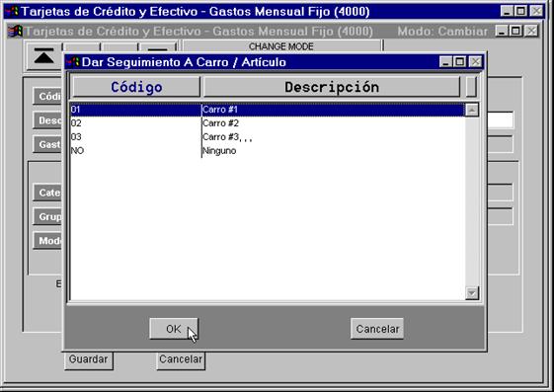This screenshot has height=392, width=554.
Task: Click the list scrollbar down arrow
Action: pyautogui.click(x=472, y=292)
